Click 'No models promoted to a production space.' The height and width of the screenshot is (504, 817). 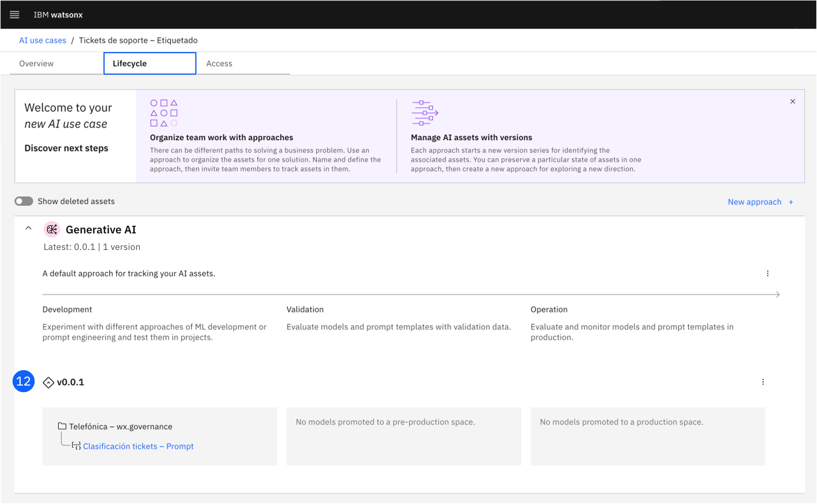pos(621,422)
